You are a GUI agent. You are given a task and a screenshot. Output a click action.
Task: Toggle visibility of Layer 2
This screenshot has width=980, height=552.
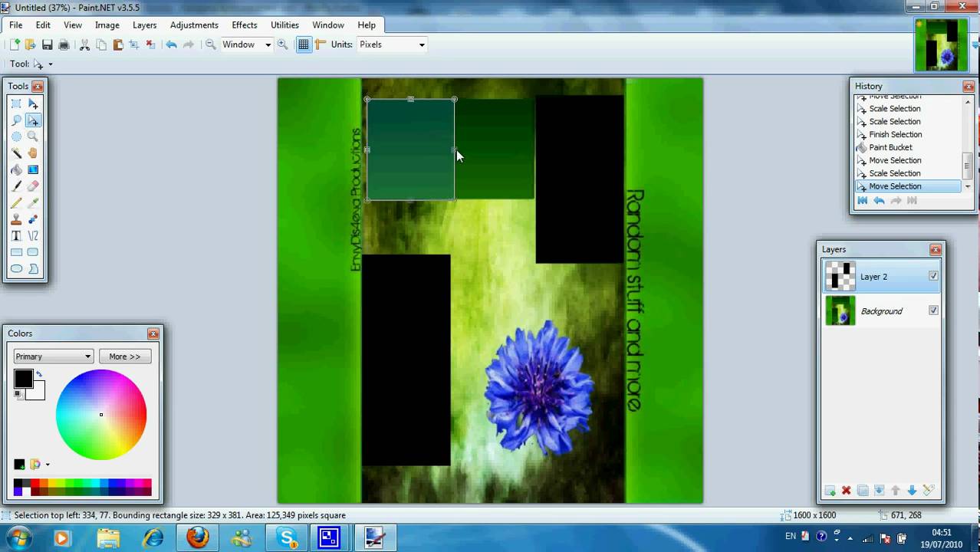pos(933,276)
